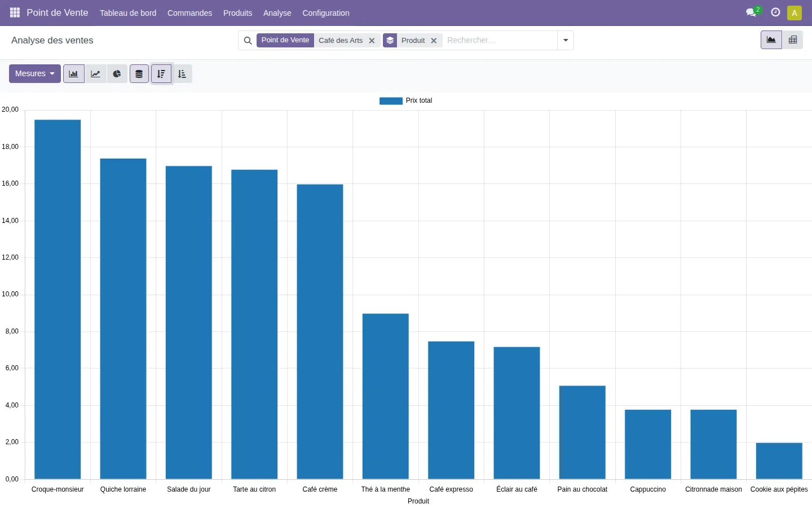Toggle ascending sort order

coord(182,74)
